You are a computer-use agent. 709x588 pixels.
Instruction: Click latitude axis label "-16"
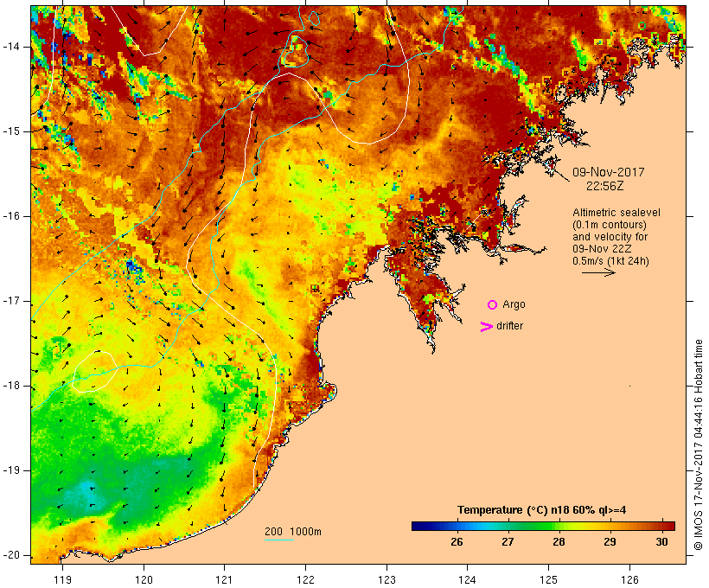point(11,216)
